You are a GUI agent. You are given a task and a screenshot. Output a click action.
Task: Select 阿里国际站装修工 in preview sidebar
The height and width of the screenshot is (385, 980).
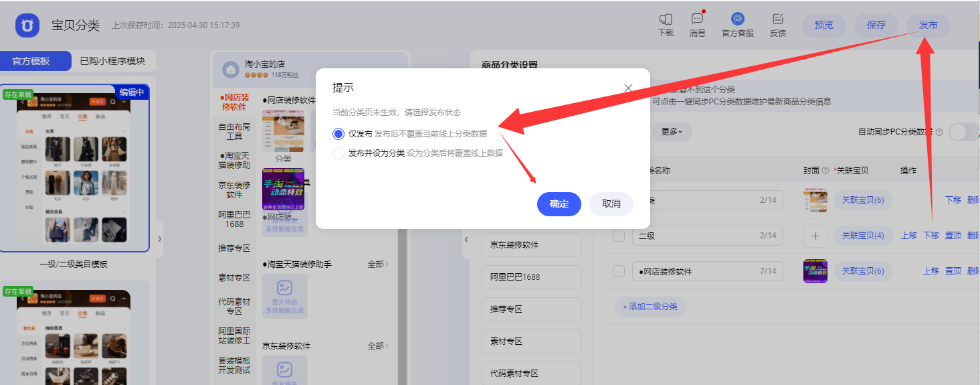(234, 336)
